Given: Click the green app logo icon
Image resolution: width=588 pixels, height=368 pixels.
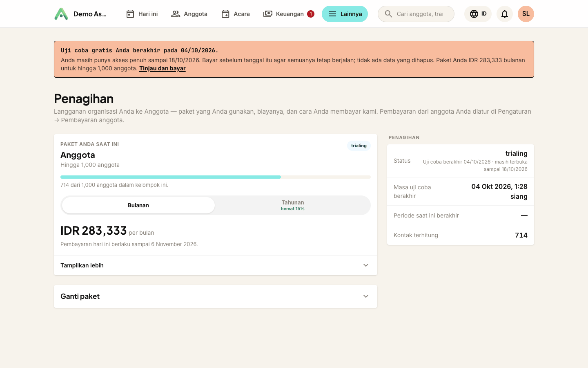Looking at the screenshot, I should 61,14.
